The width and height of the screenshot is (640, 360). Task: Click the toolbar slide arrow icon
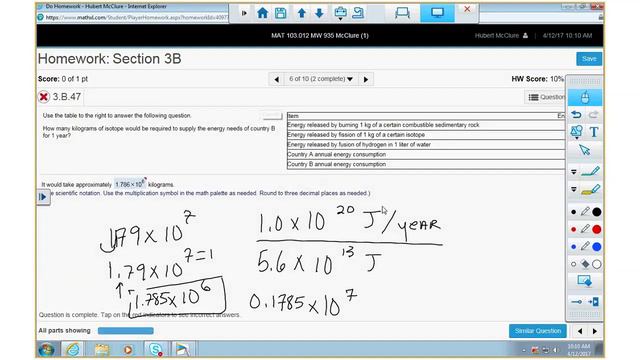tap(577, 302)
